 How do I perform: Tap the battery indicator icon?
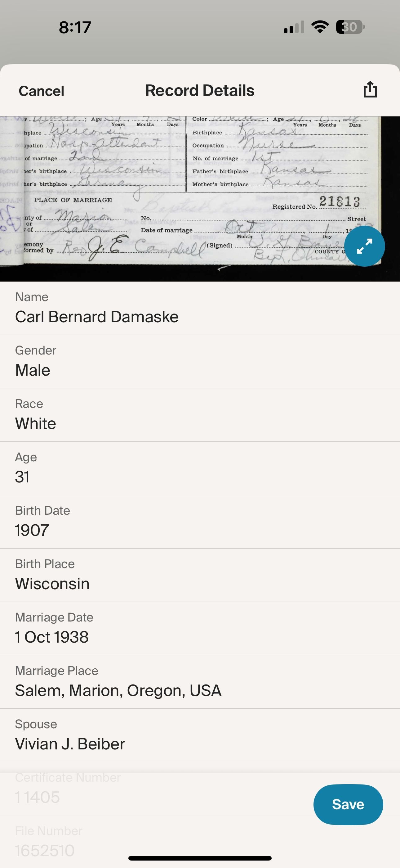coord(350,27)
